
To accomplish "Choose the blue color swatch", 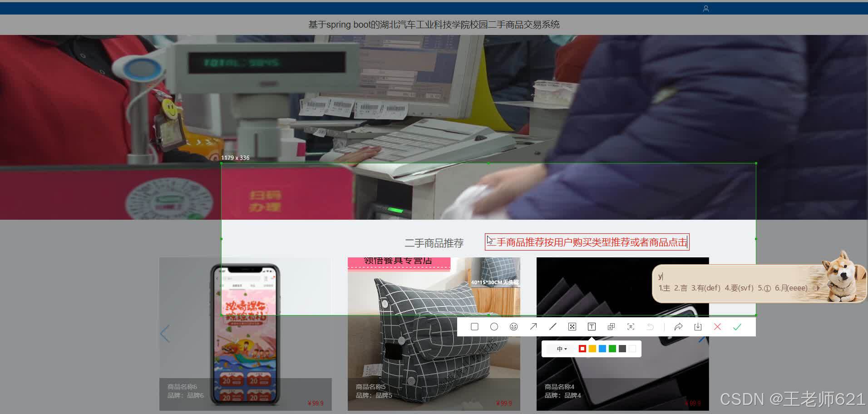I will pos(602,349).
